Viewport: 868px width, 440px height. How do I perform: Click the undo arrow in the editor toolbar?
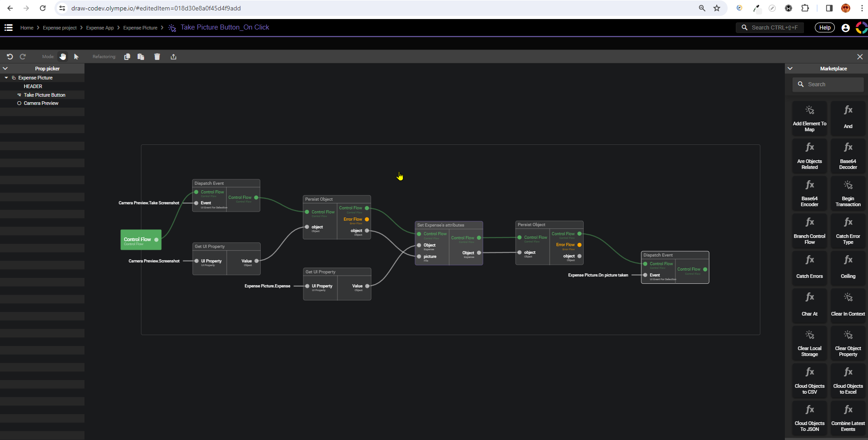click(x=10, y=57)
